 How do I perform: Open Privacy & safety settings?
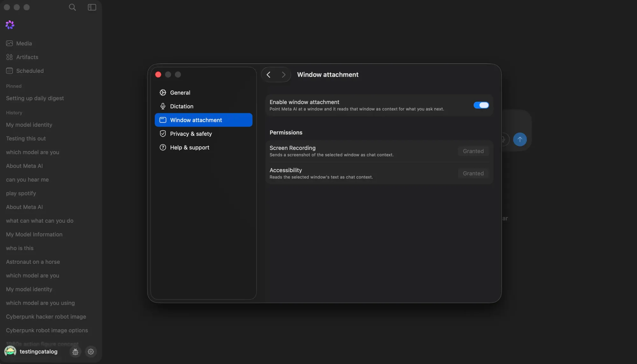tap(204, 134)
